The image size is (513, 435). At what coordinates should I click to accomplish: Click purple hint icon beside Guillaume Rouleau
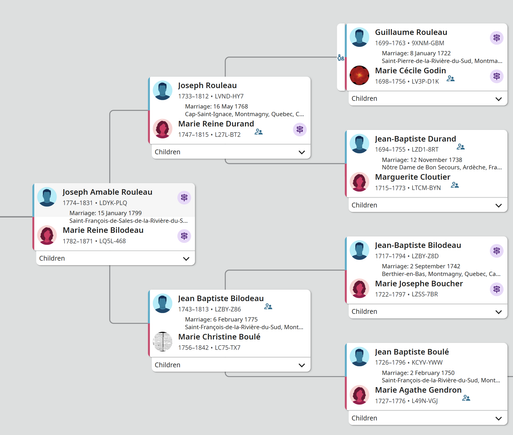pos(496,38)
